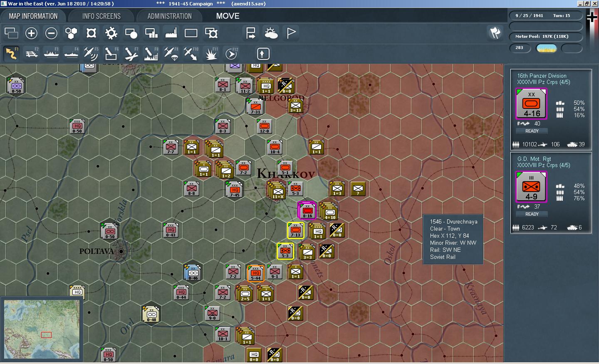Click the Poltava city marker

[121, 251]
